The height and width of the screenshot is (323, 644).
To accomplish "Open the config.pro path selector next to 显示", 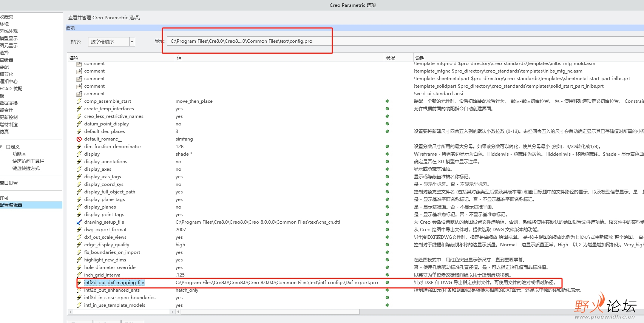I will [405, 41].
